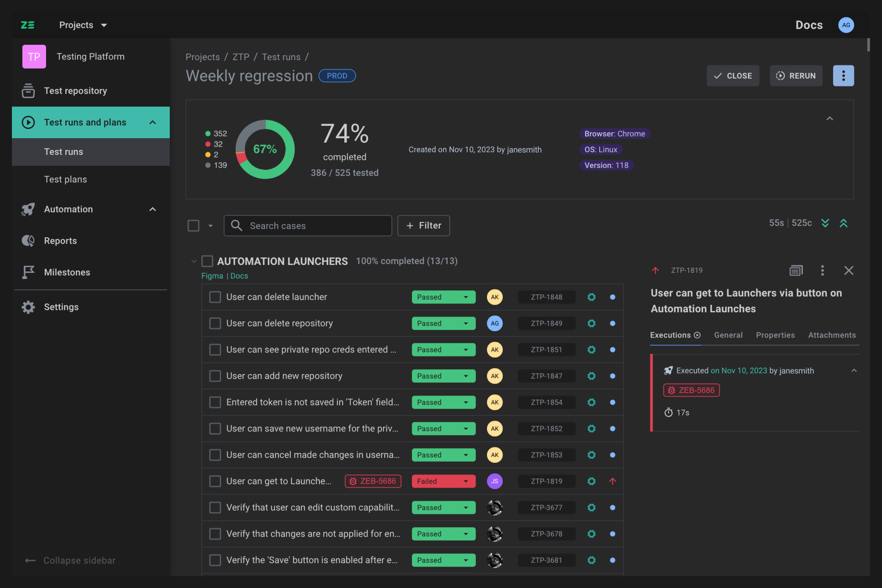Viewport: 882px width, 588px height.
Task: Open Settings from the sidebar
Action: click(x=61, y=307)
